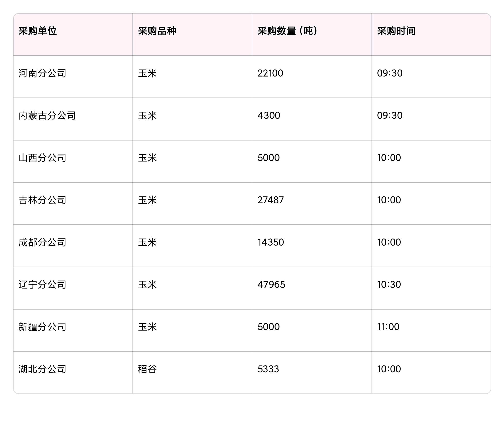Screen dimensions: 504x438
Task: Click the 采购单位 column header
Action: (37, 31)
